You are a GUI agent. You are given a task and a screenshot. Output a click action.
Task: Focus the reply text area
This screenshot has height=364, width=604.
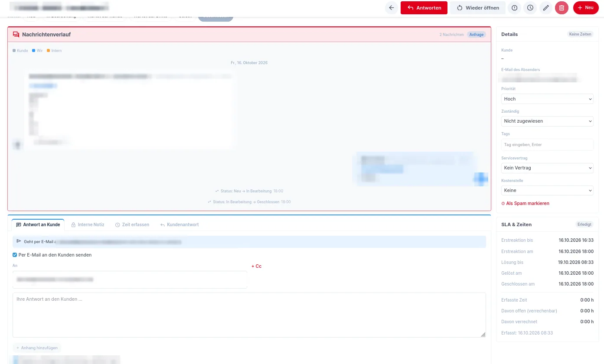249,315
